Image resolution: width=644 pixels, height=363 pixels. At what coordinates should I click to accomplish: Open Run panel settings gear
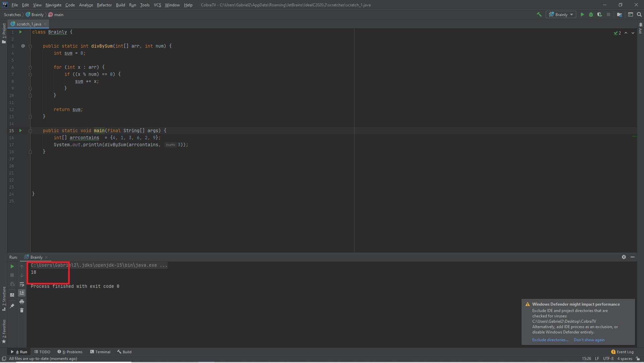pyautogui.click(x=624, y=257)
